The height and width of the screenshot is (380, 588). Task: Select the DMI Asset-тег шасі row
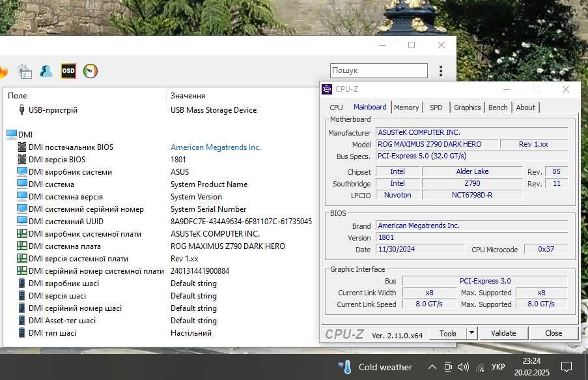[161, 320]
